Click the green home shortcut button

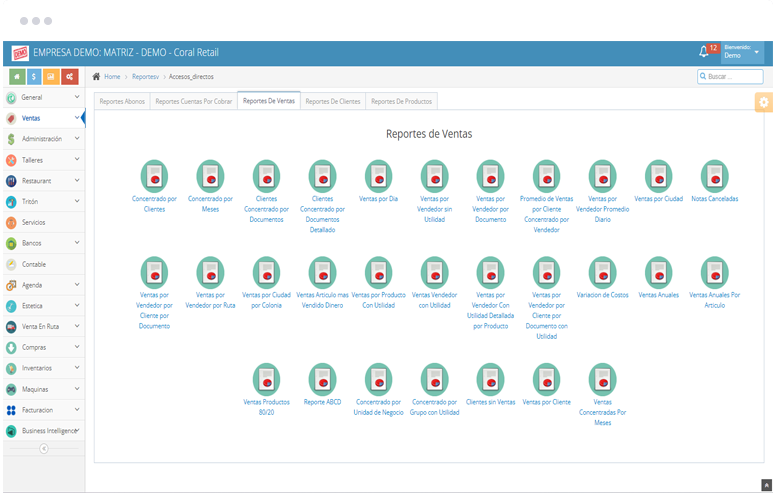click(x=17, y=77)
